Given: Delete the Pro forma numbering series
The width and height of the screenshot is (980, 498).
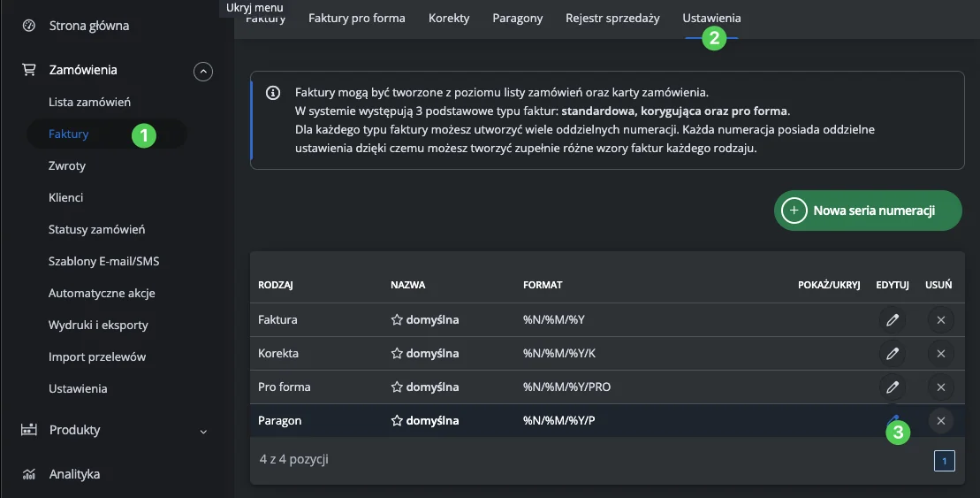Looking at the screenshot, I should click(940, 387).
